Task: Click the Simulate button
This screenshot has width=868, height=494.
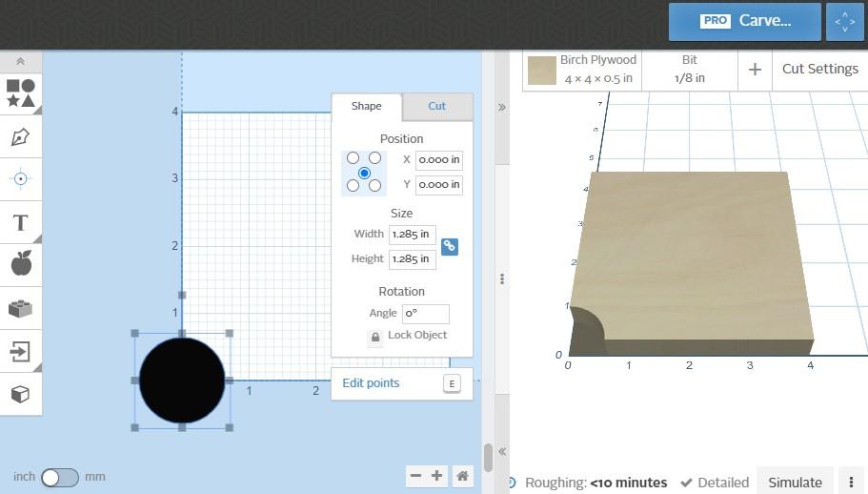Action: 795,482
